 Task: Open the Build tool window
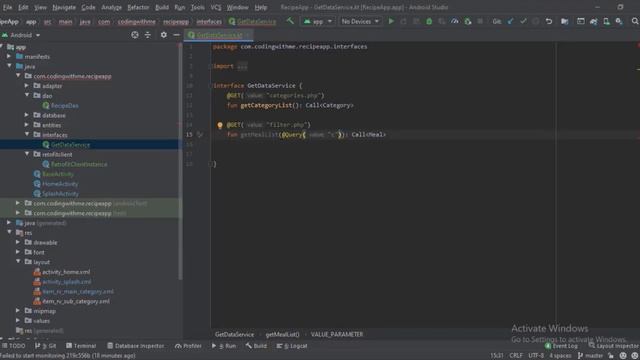pyautogui.click(x=256, y=346)
